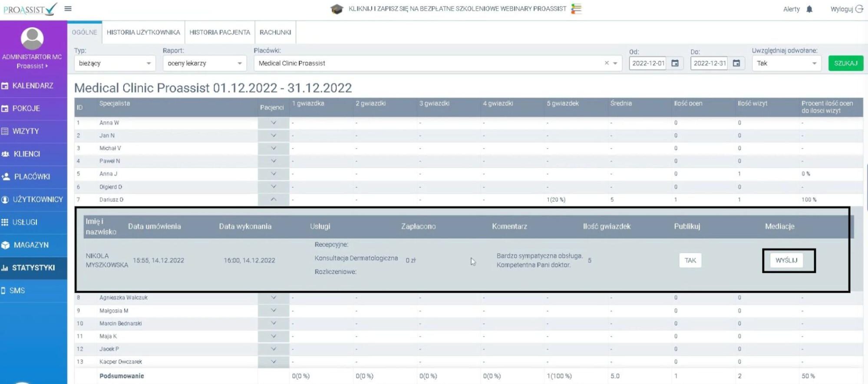Expand patients for Michał V
868x384 pixels.
coord(274,148)
